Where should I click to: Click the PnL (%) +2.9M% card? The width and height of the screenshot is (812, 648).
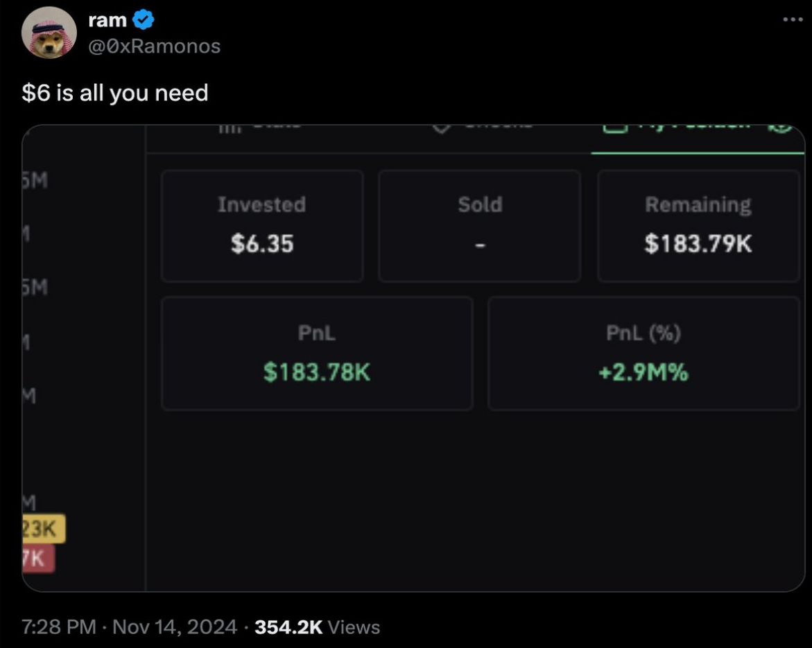click(643, 353)
